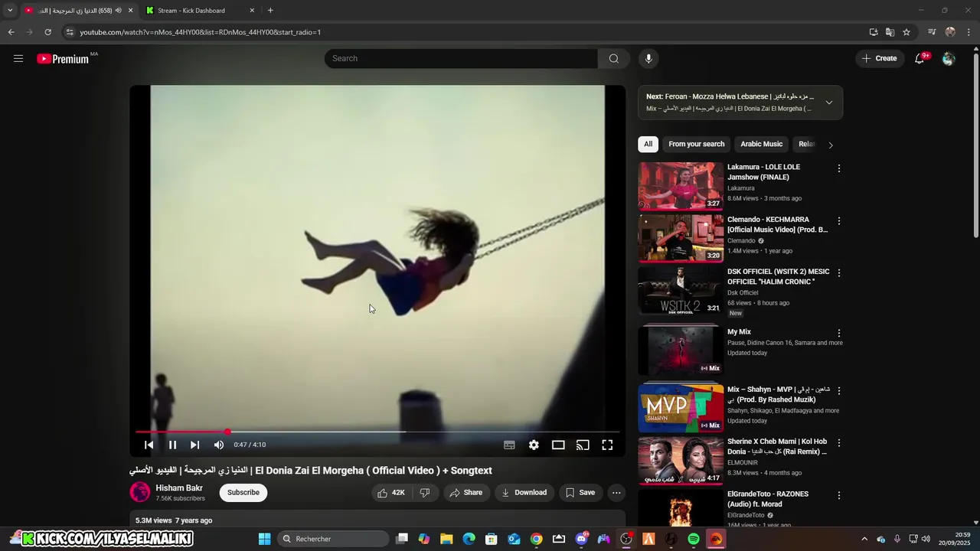Switch to theater mode
This screenshot has width=980, height=551.
(558, 445)
